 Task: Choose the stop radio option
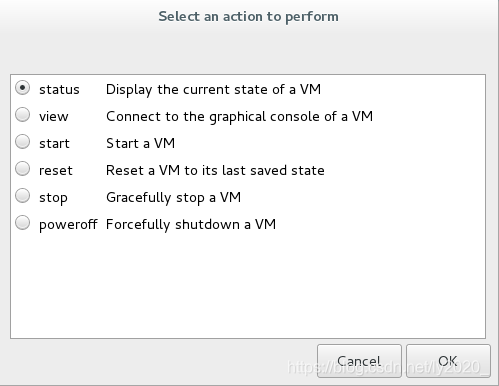pos(23,196)
